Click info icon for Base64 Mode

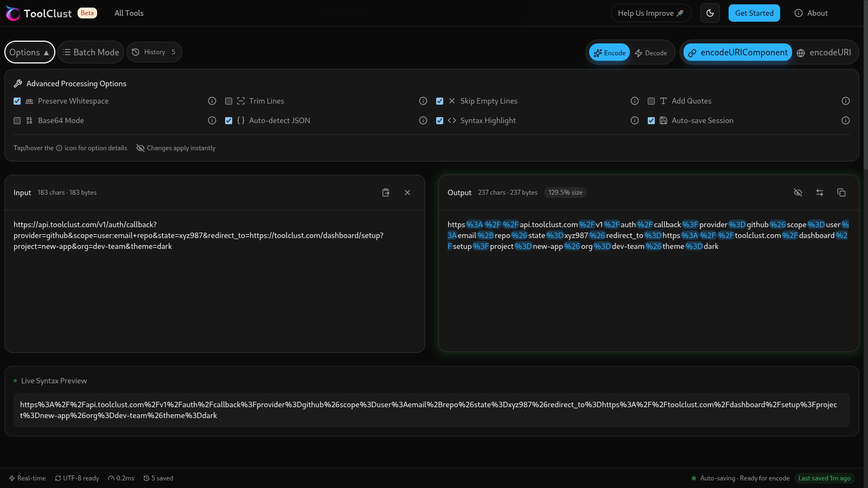coord(212,120)
